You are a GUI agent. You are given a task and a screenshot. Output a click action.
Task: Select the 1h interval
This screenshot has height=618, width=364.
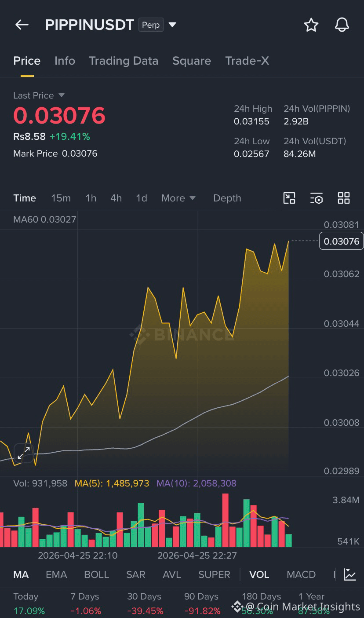pos(91,198)
